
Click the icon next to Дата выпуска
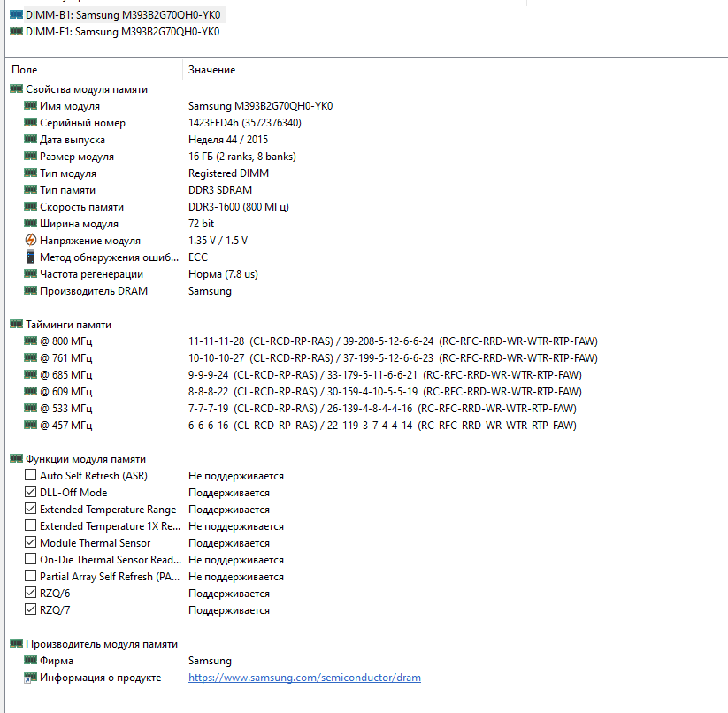(31, 139)
